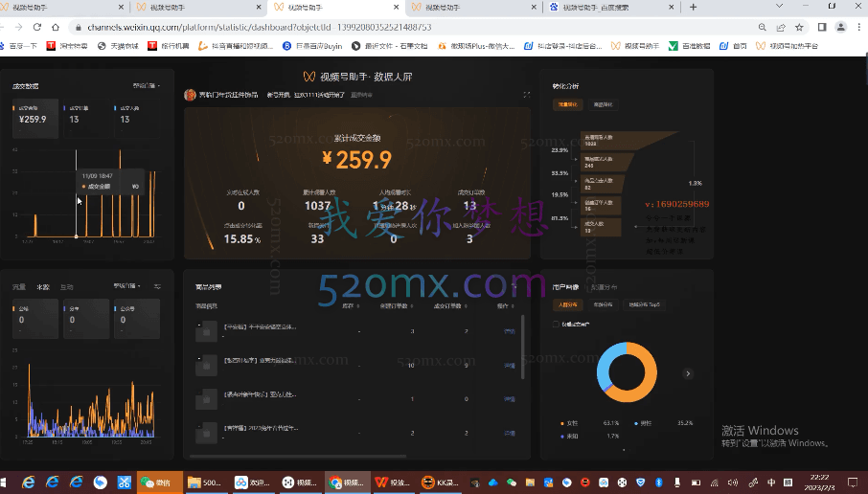This screenshot has height=494, width=868.
Task: Open the 最近文件 - 石墨文档 bookmark
Action: 390,46
